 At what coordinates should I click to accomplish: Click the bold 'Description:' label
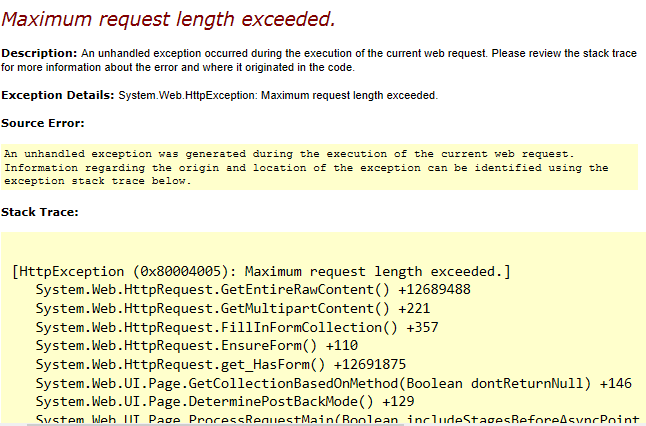(x=39, y=52)
